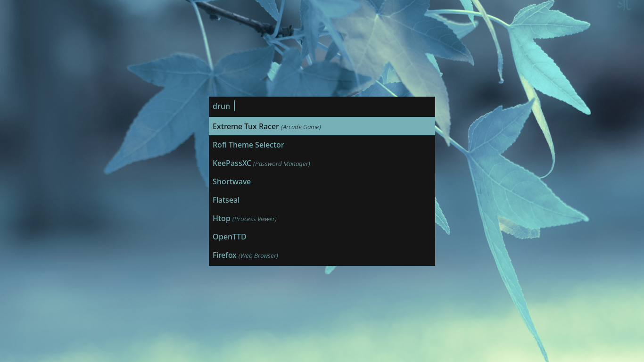Click the Web Browser description text
Viewport: 644px width, 362px height.
pos(258,256)
